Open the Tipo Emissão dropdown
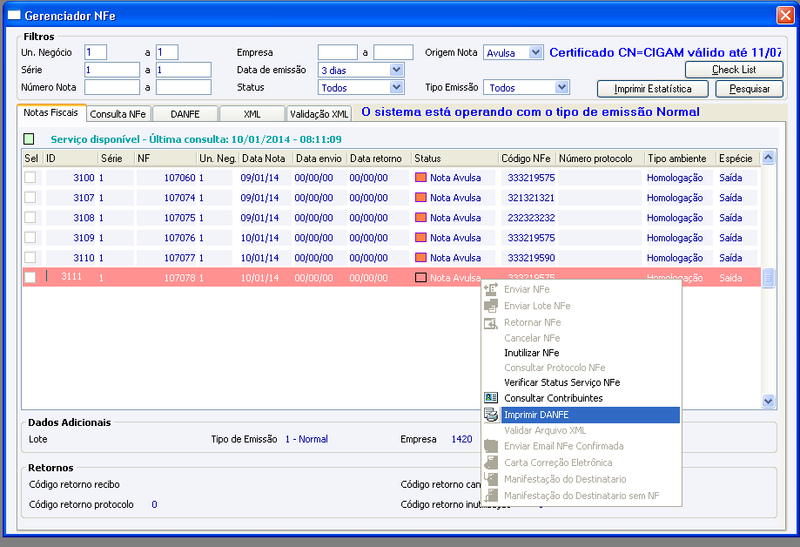This screenshot has height=547, width=800. tap(562, 88)
